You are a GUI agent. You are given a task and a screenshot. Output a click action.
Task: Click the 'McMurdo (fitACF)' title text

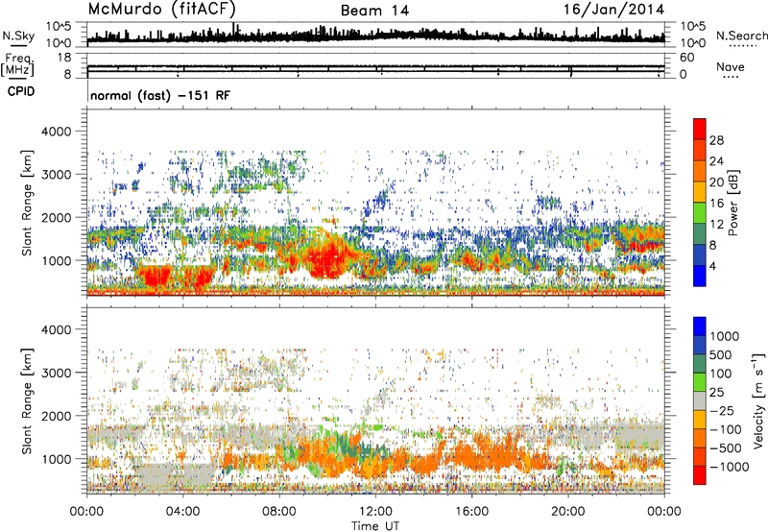(161, 10)
